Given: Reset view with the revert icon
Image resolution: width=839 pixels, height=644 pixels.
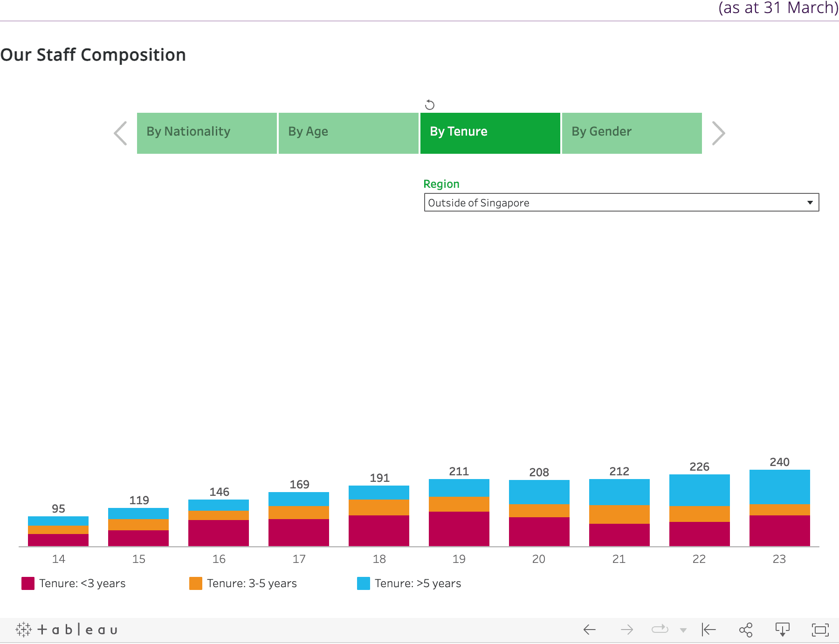Looking at the screenshot, I should click(x=708, y=630).
